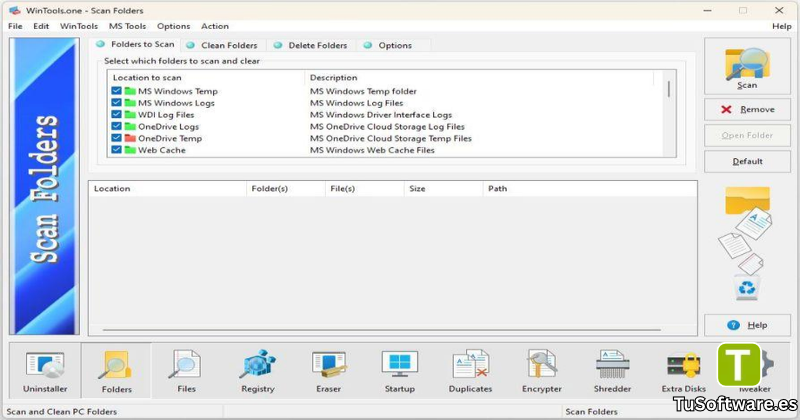This screenshot has height=420, width=800.
Task: Click the Open Folder button
Action: [747, 135]
